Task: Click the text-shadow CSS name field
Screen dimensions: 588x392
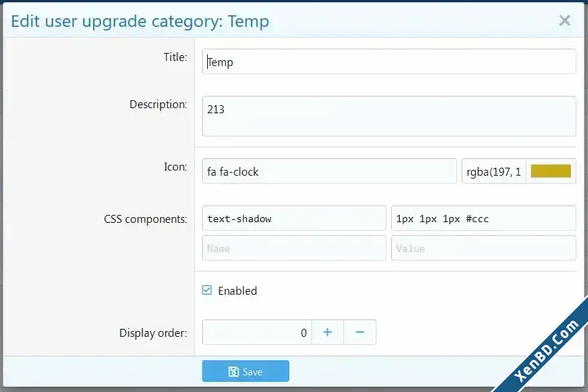Action: pos(294,219)
